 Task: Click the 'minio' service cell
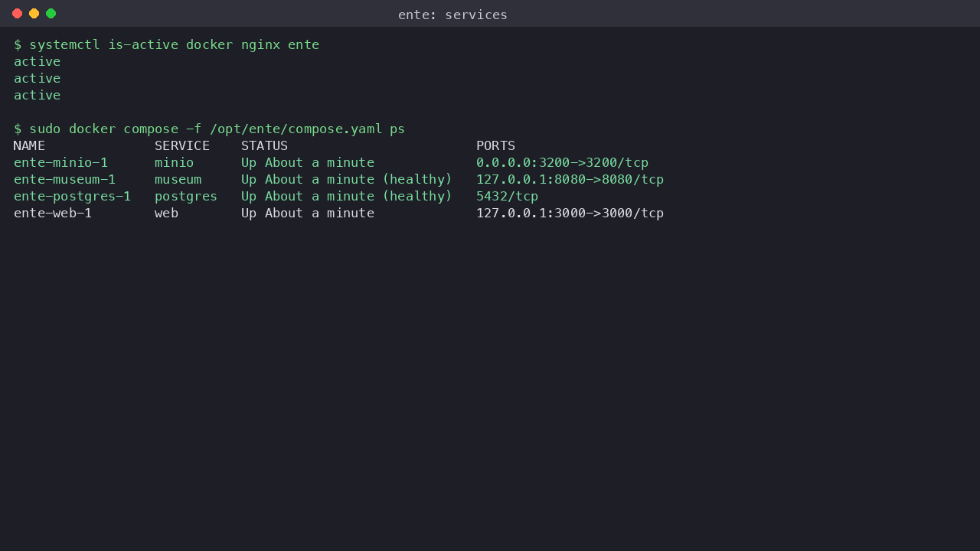174,162
